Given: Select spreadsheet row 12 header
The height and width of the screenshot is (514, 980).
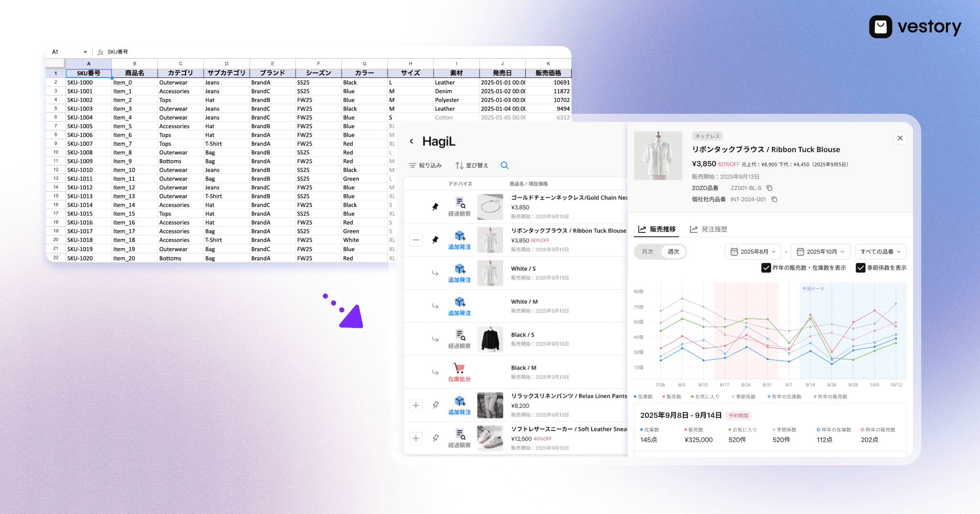Looking at the screenshot, I should click(56, 170).
